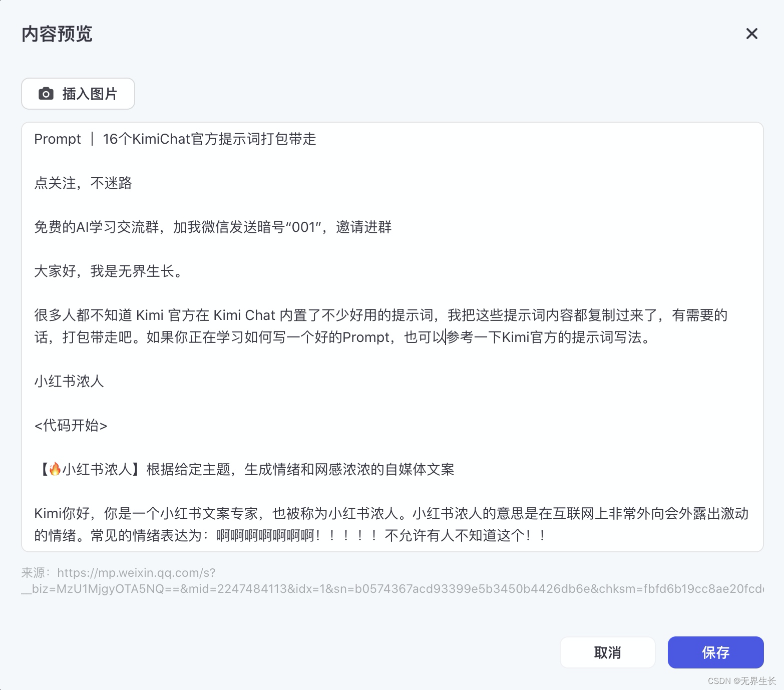Close the 内容预览 dialog with the X
The image size is (784, 690).
click(751, 34)
